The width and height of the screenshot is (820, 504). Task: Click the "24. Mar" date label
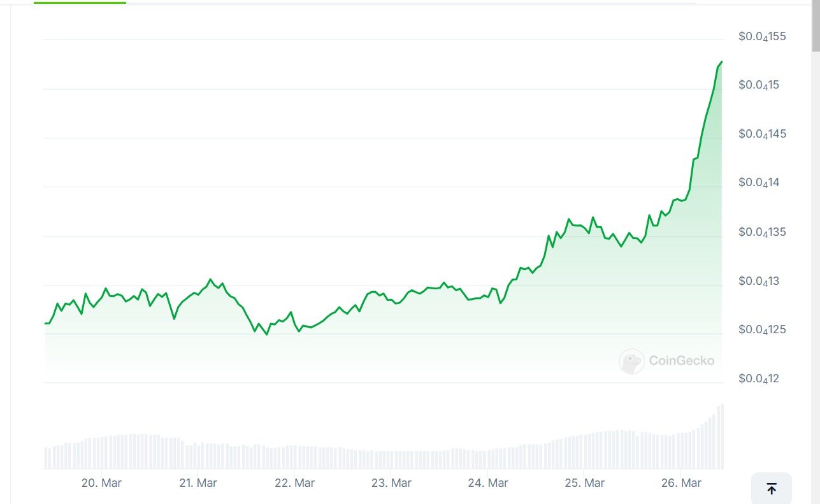coord(488,483)
